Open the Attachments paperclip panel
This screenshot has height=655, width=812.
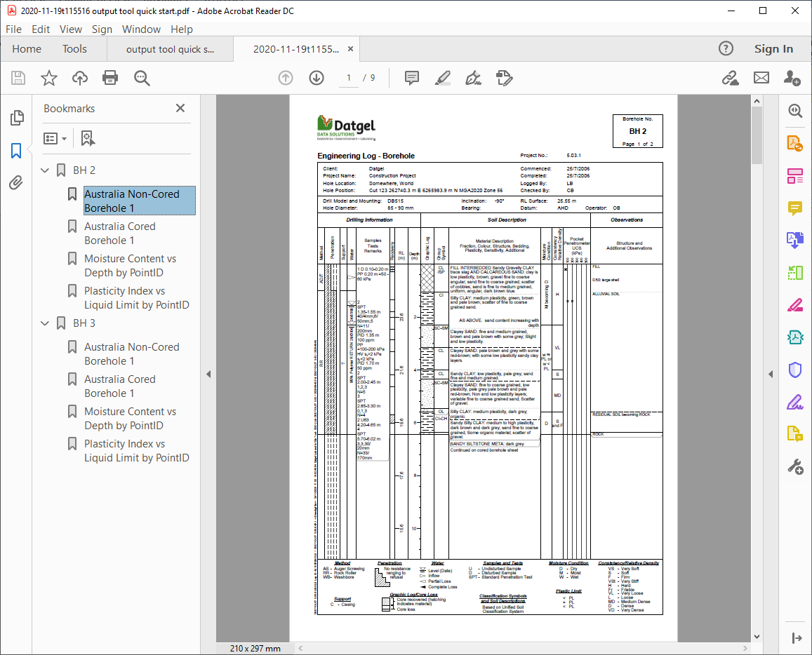(x=16, y=183)
